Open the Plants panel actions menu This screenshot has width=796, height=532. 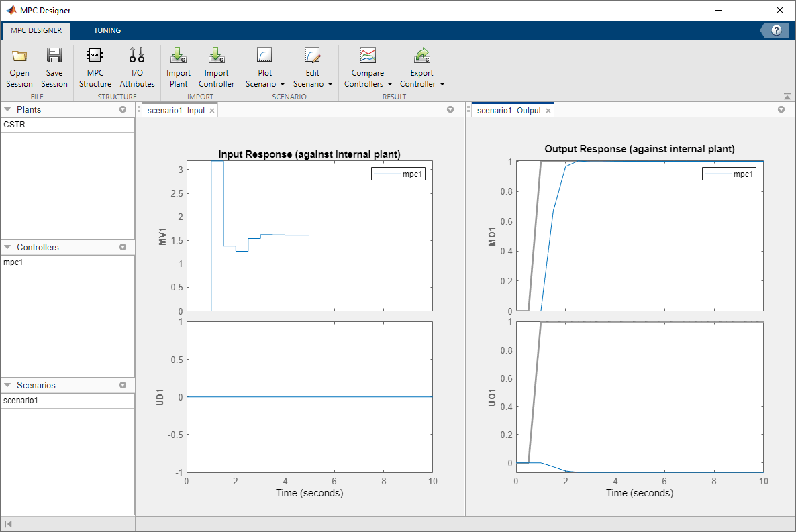123,109
